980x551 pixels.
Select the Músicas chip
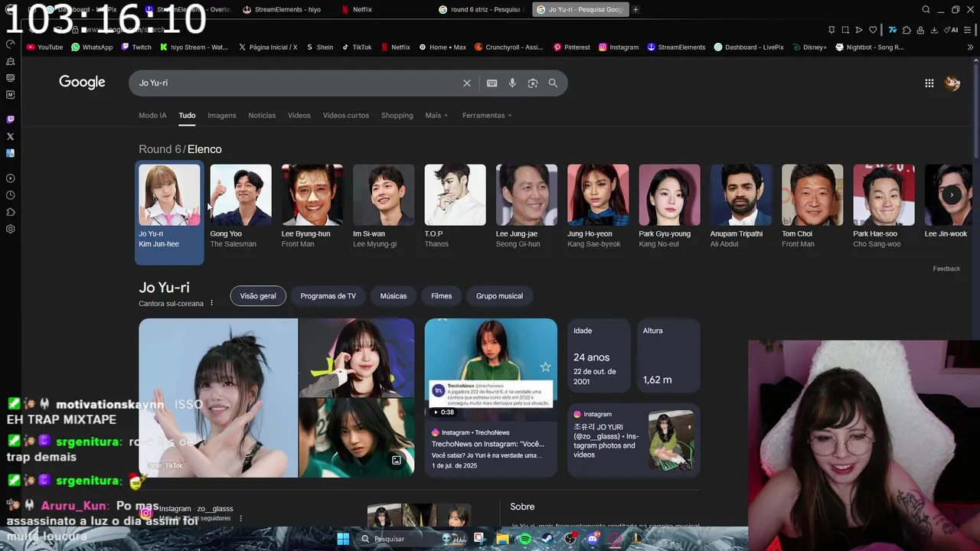394,296
